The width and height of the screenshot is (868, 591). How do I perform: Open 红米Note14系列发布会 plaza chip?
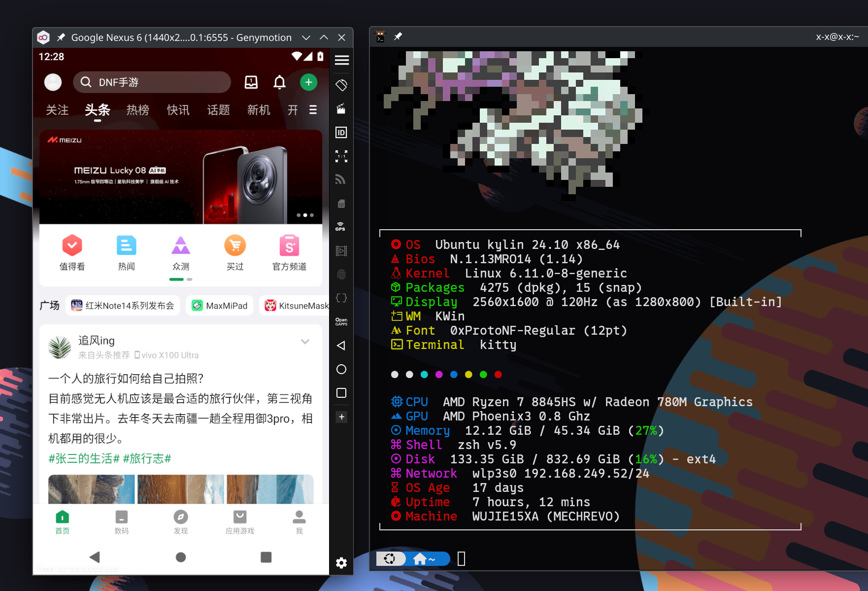[x=122, y=306]
